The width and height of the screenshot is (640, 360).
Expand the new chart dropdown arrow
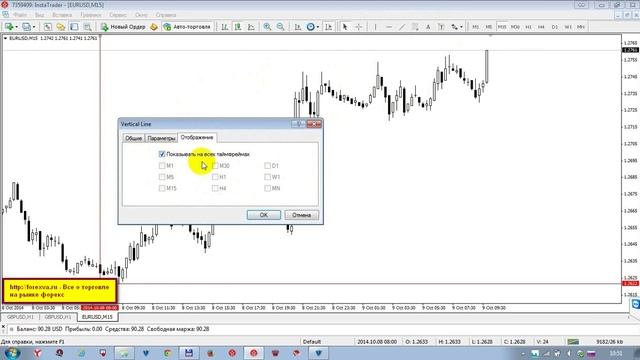[x=16, y=27]
